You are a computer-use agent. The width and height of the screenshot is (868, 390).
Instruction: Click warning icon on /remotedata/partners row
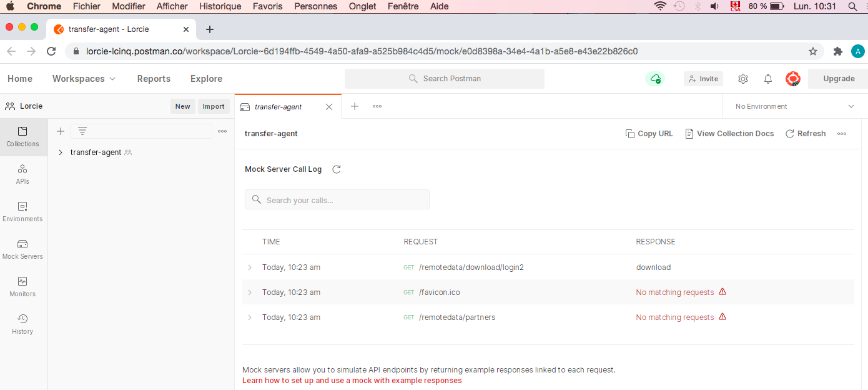tap(723, 317)
